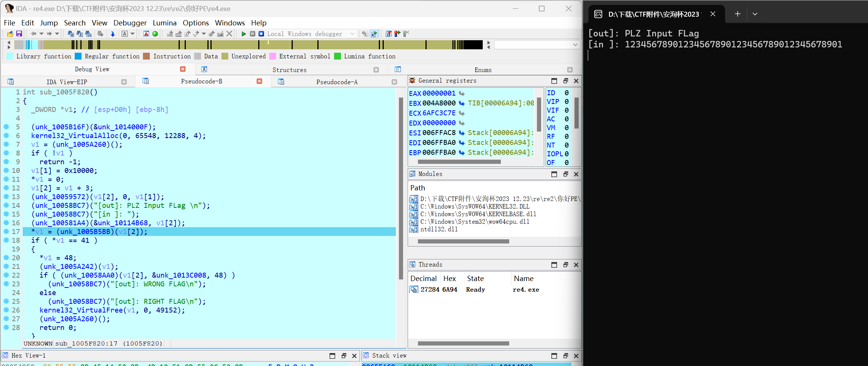Follow the EAX register jump arrow
The image size is (868, 366).
click(462, 93)
